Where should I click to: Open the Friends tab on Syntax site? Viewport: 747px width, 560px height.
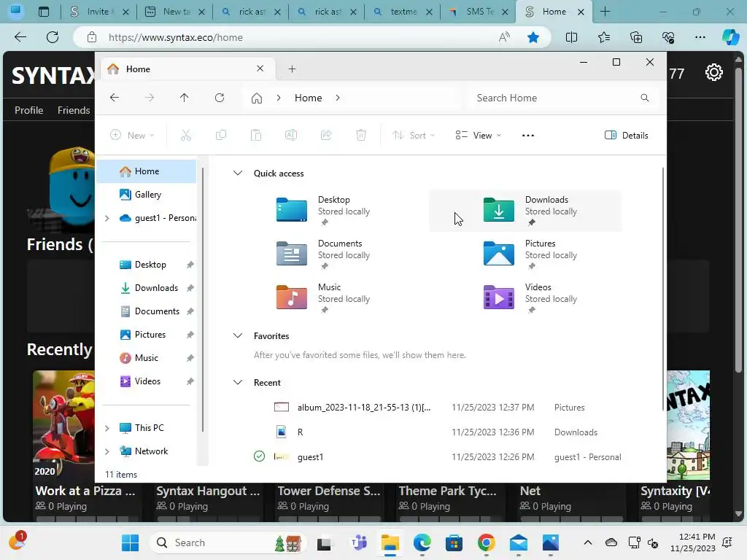(74, 110)
